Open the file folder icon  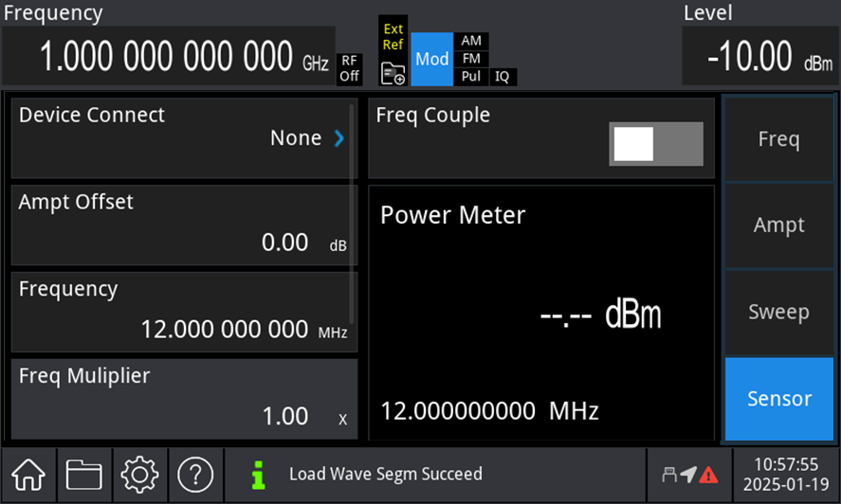coord(83,473)
